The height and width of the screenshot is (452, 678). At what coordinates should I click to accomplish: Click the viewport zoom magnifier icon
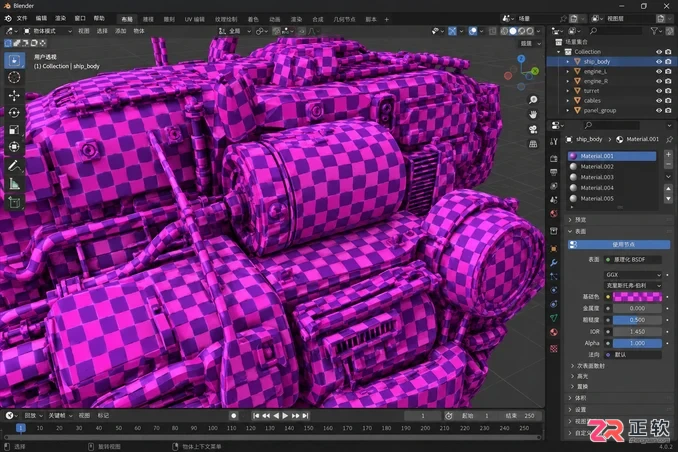[x=533, y=100]
